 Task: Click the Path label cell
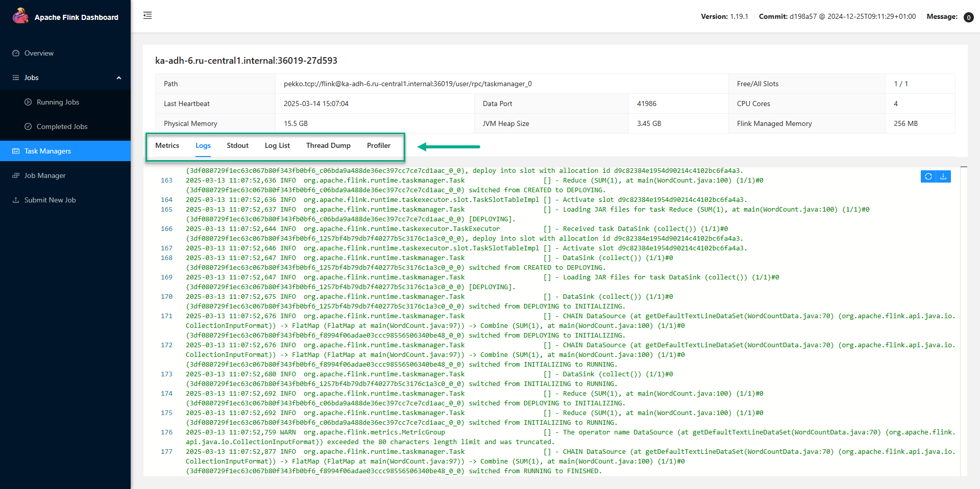click(x=215, y=84)
